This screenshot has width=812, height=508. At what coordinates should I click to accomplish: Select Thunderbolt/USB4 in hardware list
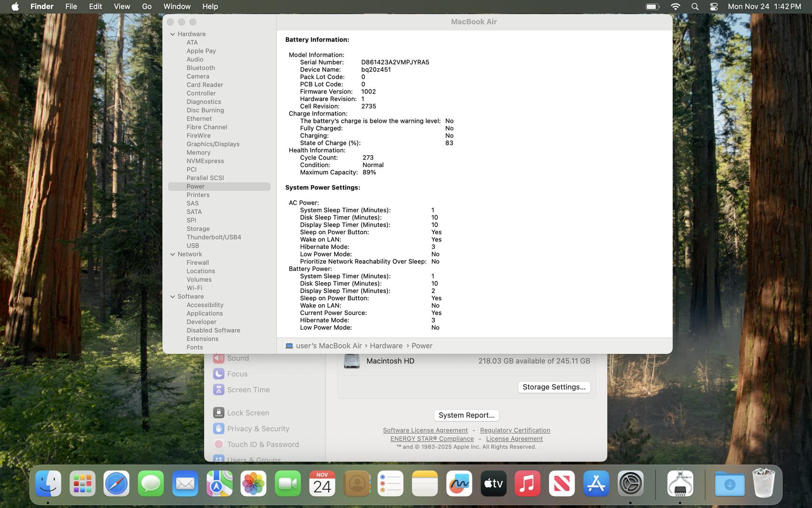tap(214, 238)
